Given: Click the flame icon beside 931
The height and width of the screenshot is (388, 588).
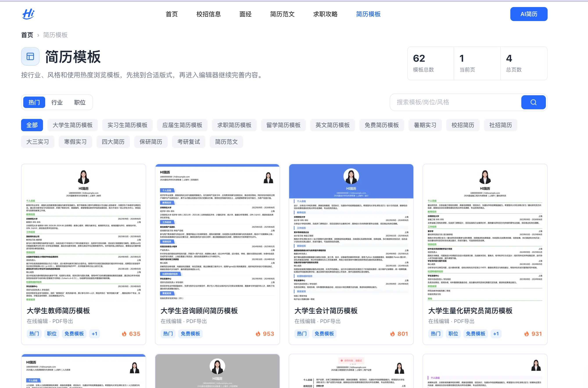Looking at the screenshot, I should coord(527,334).
